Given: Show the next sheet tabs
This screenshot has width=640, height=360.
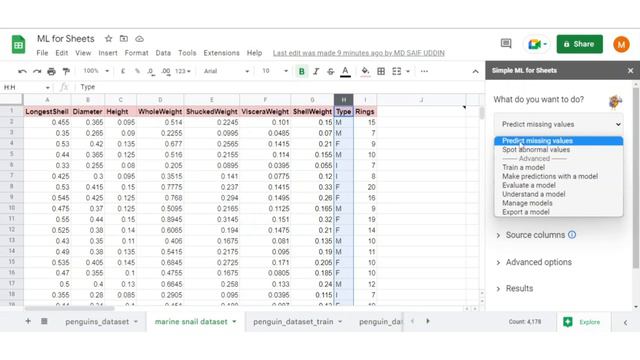Looking at the screenshot, I should pyautogui.click(x=428, y=321).
